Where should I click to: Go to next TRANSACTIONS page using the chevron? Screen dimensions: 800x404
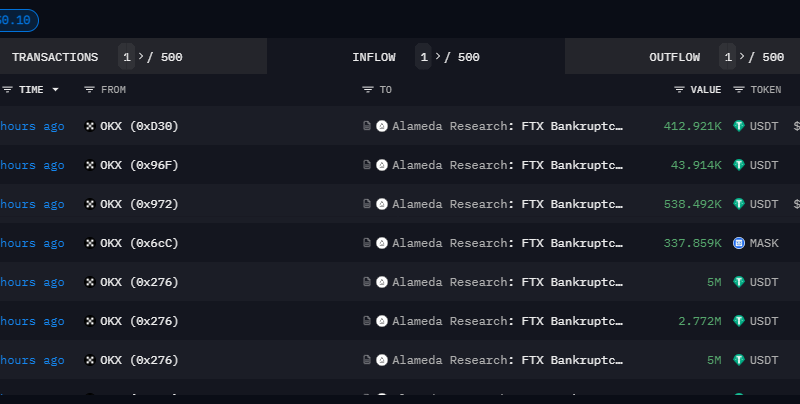pyautogui.click(x=141, y=57)
